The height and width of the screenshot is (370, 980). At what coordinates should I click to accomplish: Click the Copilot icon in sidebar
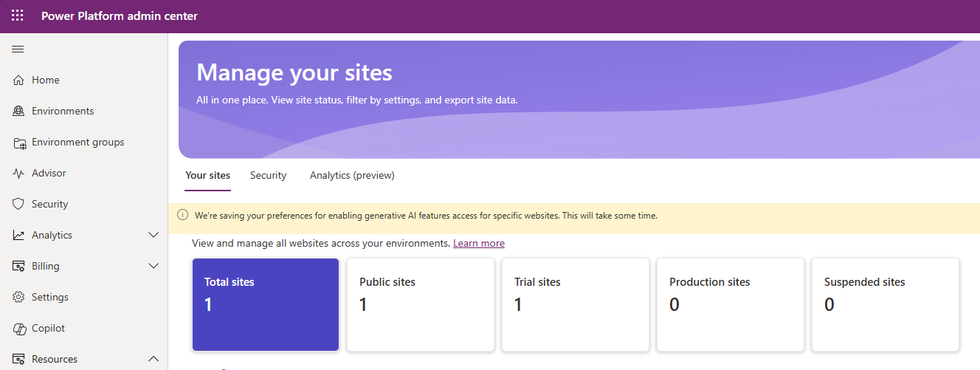[19, 329]
